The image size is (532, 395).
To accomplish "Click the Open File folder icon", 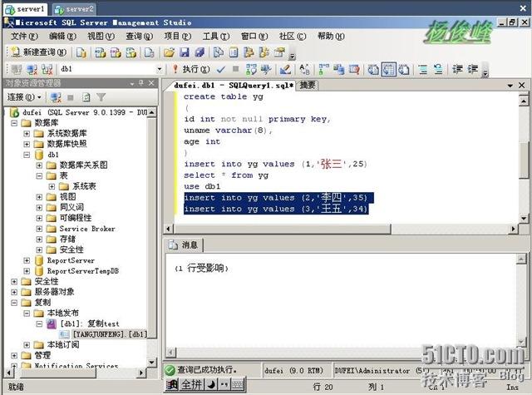I will 169,52.
